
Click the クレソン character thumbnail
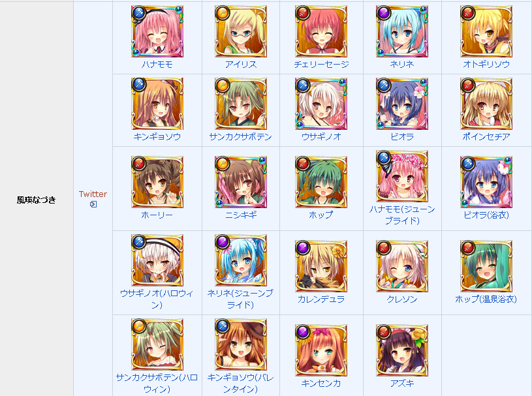point(402,266)
